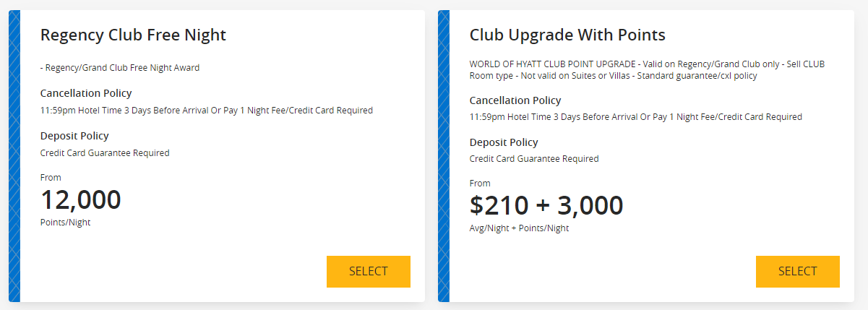Click the Regency/Grand Club Free Night Award description

click(x=120, y=68)
